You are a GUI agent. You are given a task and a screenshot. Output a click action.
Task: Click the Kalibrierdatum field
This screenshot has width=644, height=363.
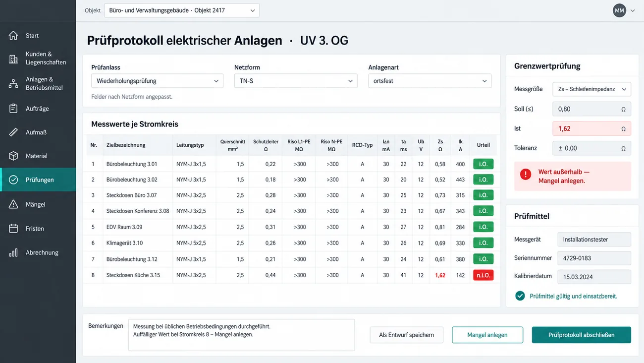(594, 277)
